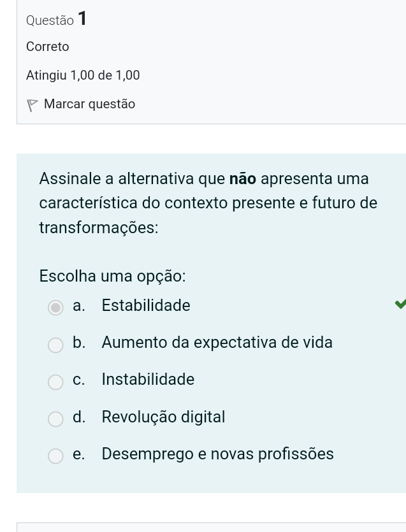Select the radio button for option b

[56, 345]
